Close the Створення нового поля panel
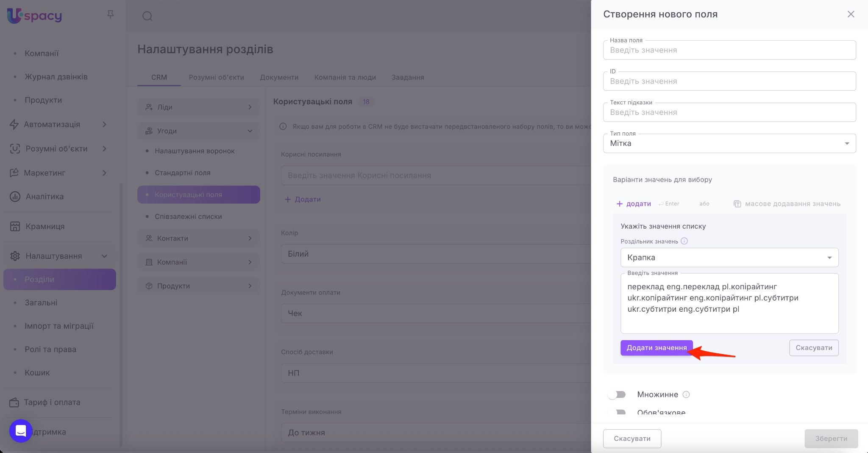868x453 pixels. [x=851, y=14]
